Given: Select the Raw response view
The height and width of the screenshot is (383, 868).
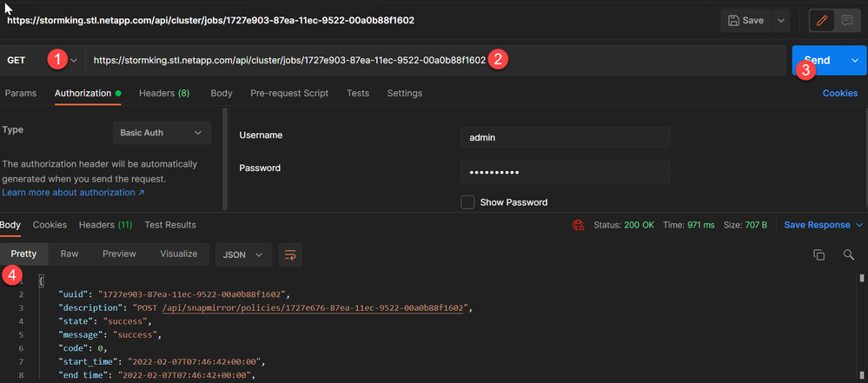Looking at the screenshot, I should [70, 254].
